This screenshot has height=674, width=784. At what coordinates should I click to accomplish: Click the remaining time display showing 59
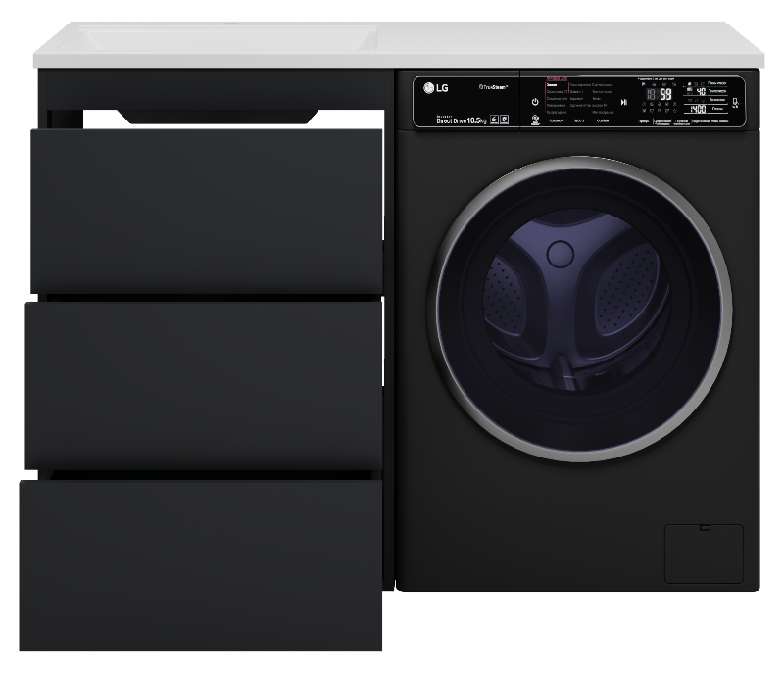click(665, 95)
